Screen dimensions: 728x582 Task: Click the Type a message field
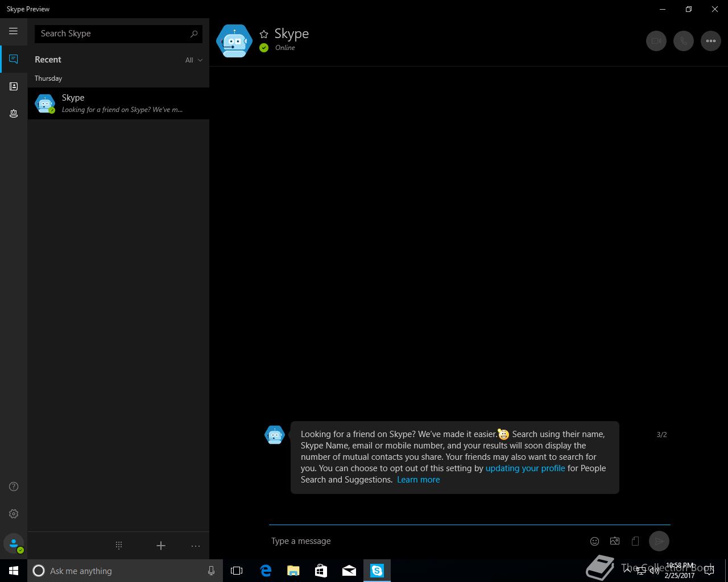tap(427, 541)
